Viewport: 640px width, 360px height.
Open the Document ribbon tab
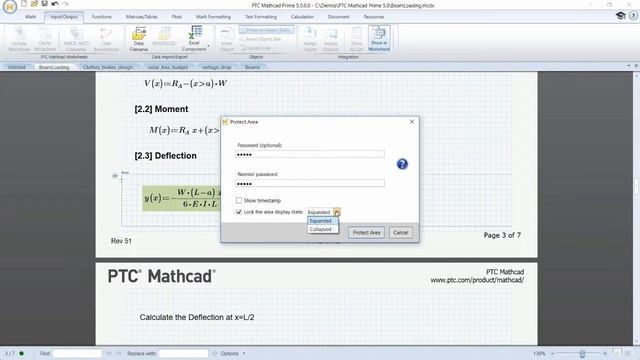[338, 17]
